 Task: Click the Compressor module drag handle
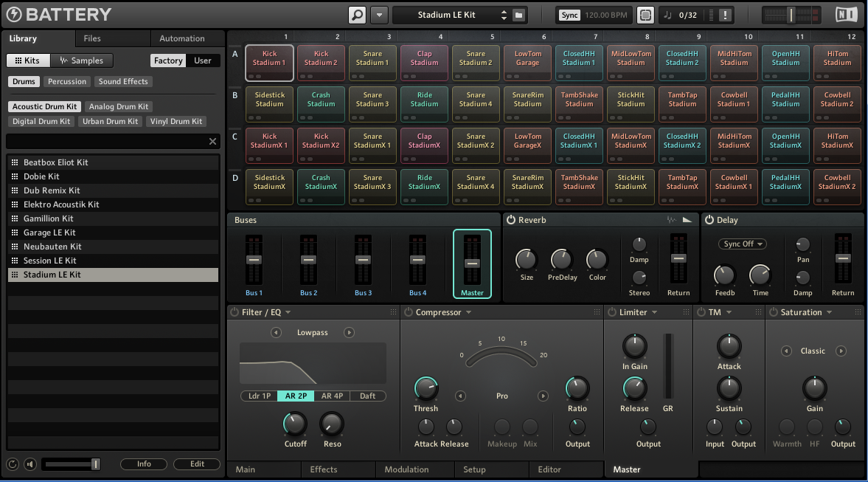pyautogui.click(x=597, y=312)
